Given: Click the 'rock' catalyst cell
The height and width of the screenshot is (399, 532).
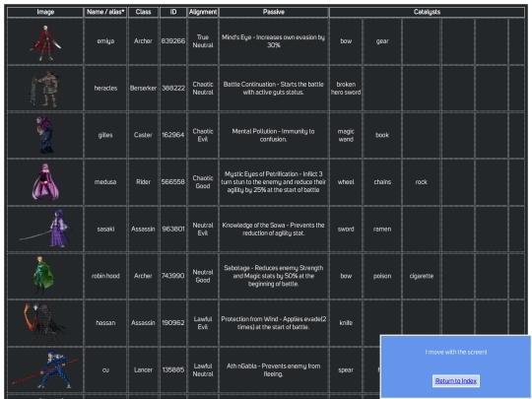Looking at the screenshot, I should [x=421, y=182].
